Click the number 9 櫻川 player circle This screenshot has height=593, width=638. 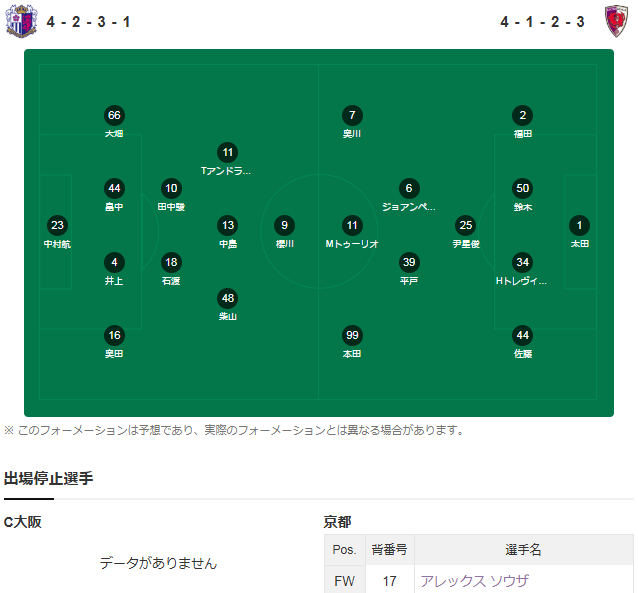[285, 225]
